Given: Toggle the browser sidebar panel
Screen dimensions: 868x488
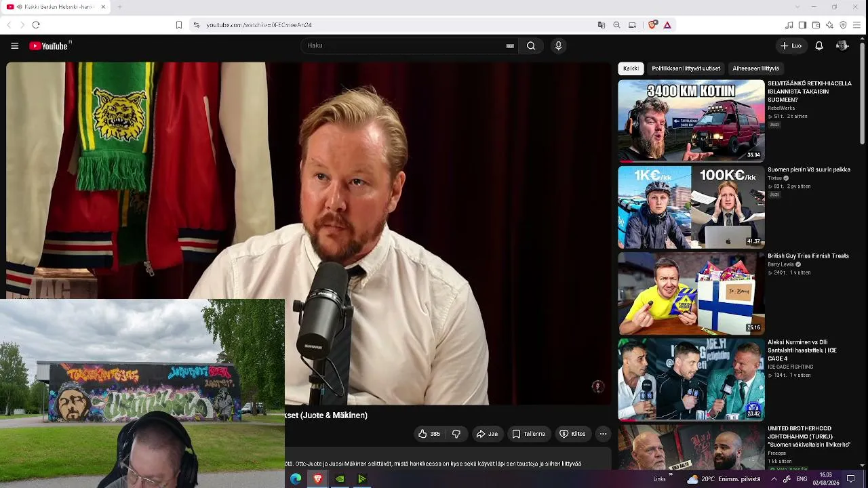Looking at the screenshot, I should [802, 25].
